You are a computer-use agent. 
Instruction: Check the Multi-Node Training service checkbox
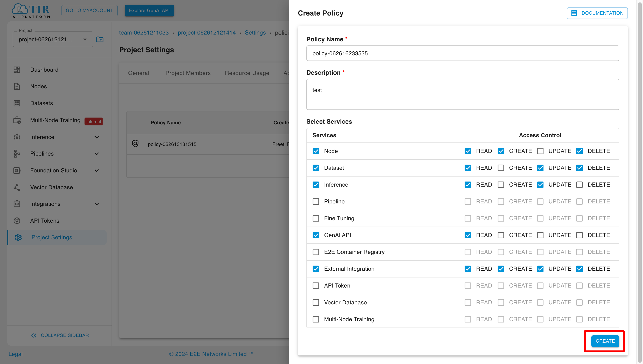click(x=316, y=319)
